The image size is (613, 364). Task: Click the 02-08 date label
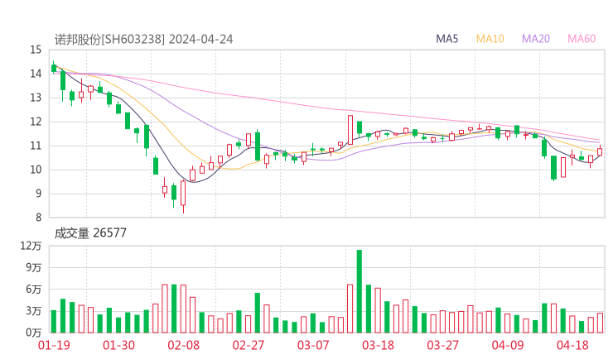pos(183,345)
